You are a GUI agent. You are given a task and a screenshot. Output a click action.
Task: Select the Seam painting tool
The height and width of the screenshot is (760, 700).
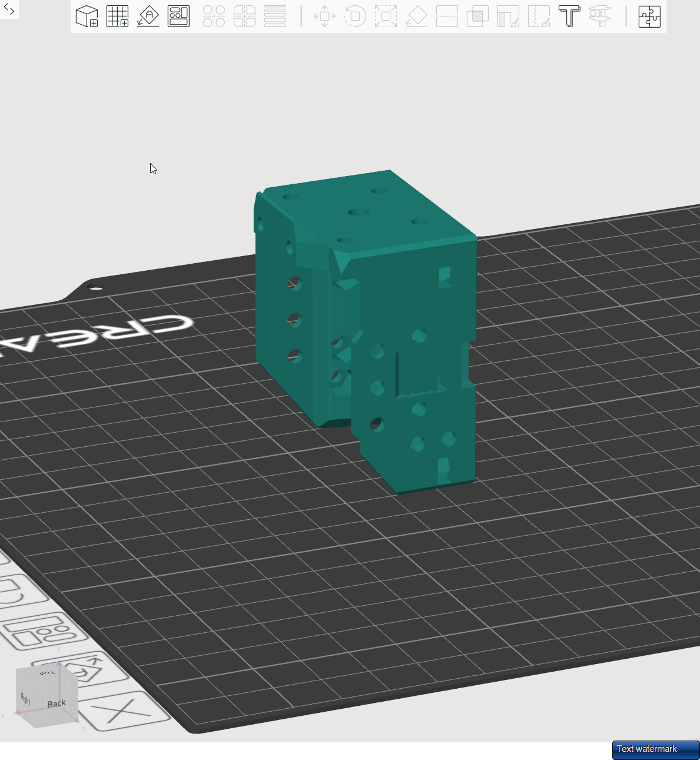coord(539,16)
